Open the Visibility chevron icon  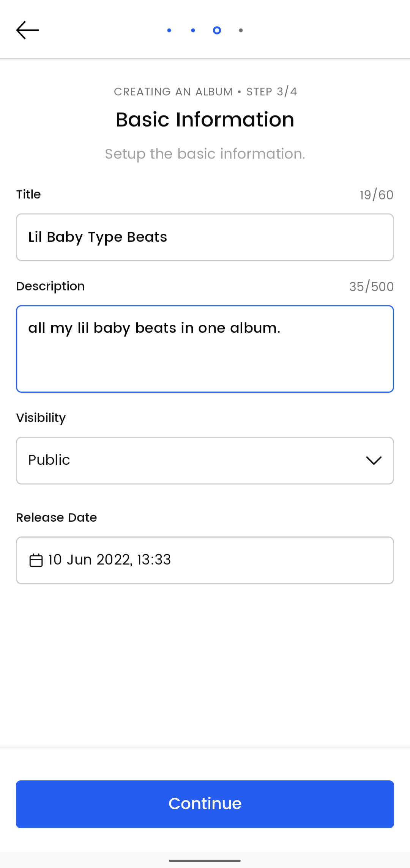pos(374,460)
